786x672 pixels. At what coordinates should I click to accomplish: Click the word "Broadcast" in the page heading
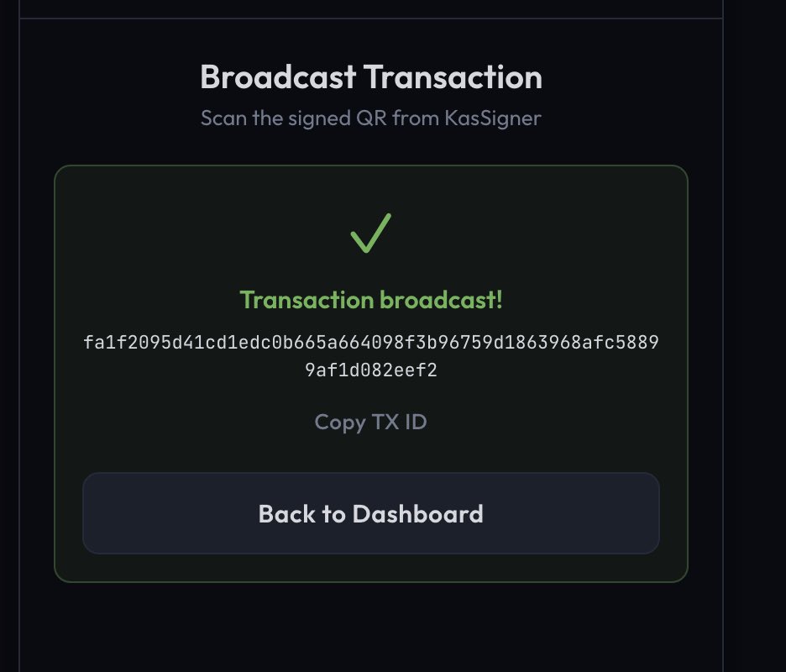coord(278,77)
